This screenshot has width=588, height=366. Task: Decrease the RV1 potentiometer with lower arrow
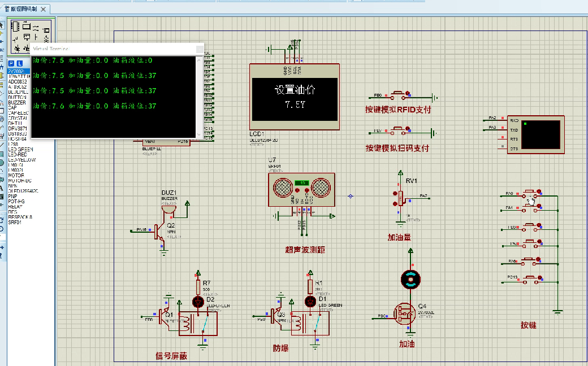click(x=395, y=203)
